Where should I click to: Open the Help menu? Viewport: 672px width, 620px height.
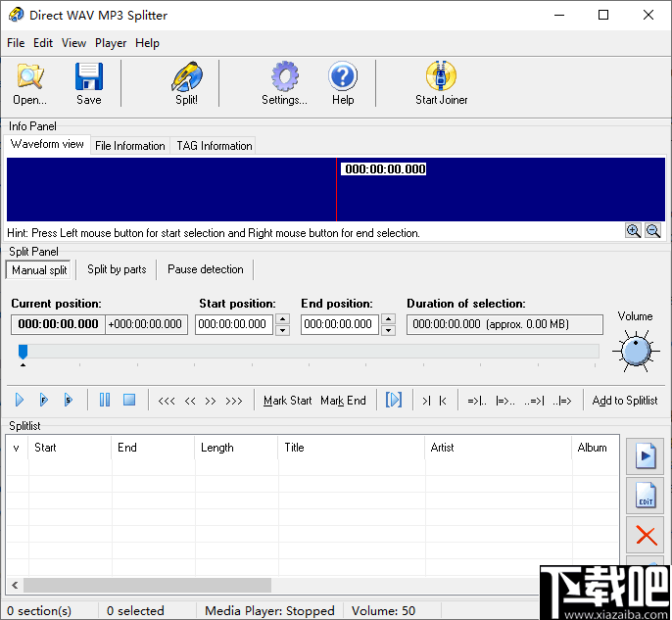pyautogui.click(x=147, y=43)
